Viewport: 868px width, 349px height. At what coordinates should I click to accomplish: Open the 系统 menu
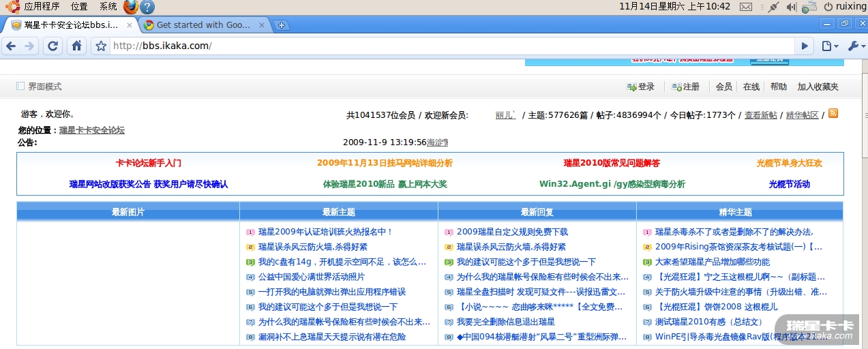pos(108,7)
